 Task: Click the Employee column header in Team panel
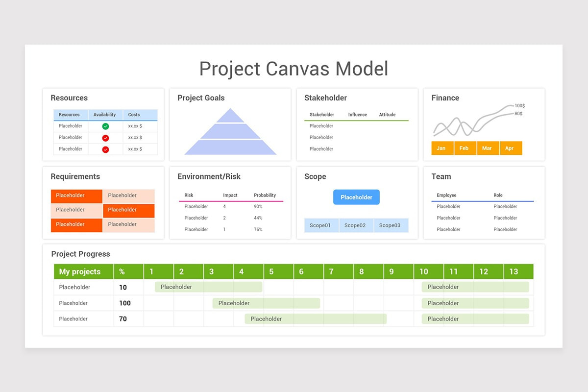[x=446, y=195]
